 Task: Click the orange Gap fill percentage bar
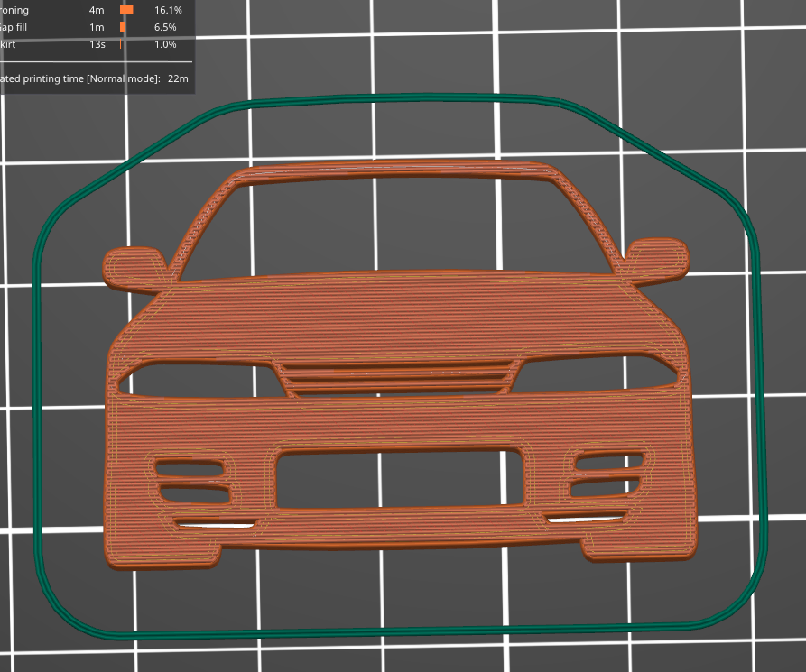[x=123, y=27]
